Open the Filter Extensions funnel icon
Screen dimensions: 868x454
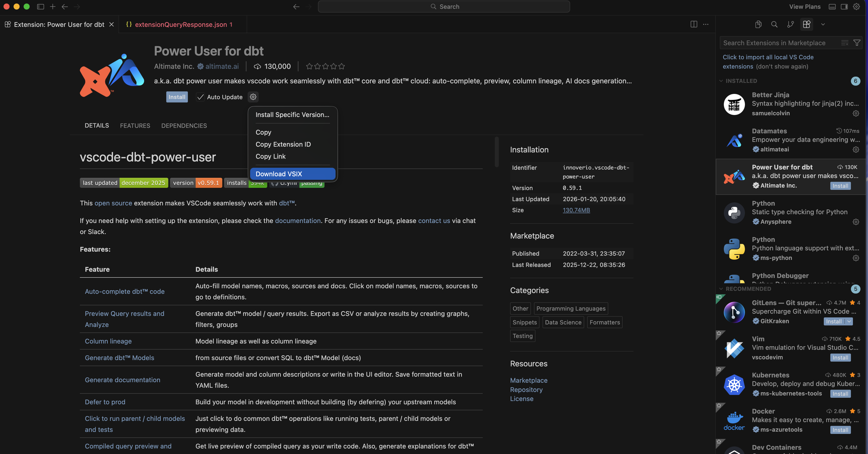click(x=857, y=42)
